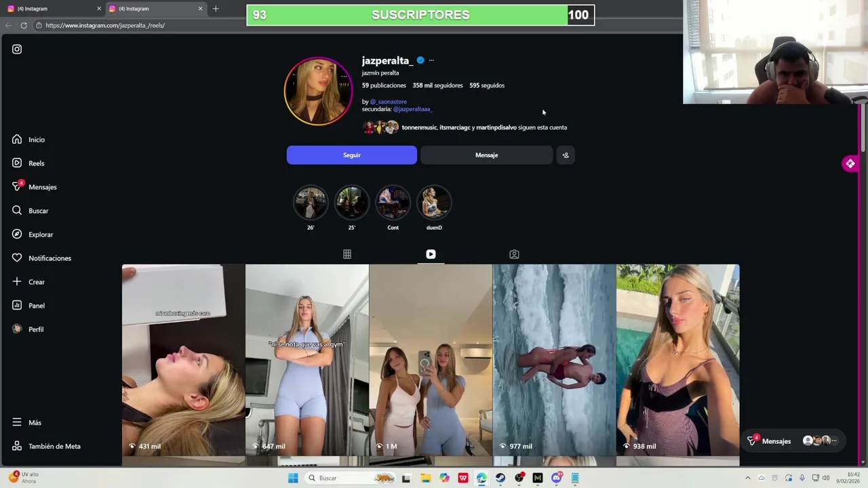
Task: Open File Explorer from the taskbar
Action: (x=426, y=478)
